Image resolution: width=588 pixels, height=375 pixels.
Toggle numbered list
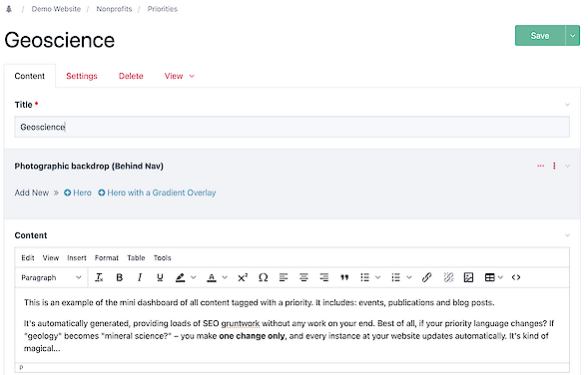(396, 277)
